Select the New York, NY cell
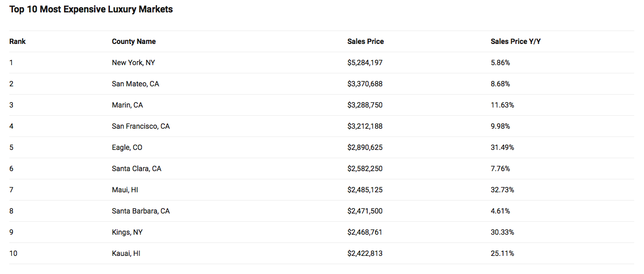Image resolution: width=644 pixels, height=274 pixels. (x=133, y=63)
